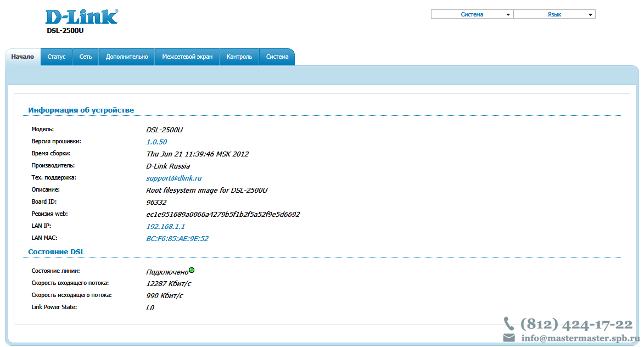The width and height of the screenshot is (644, 347).
Task: Click the manufacturer value D-Link Russia
Action: [168, 166]
